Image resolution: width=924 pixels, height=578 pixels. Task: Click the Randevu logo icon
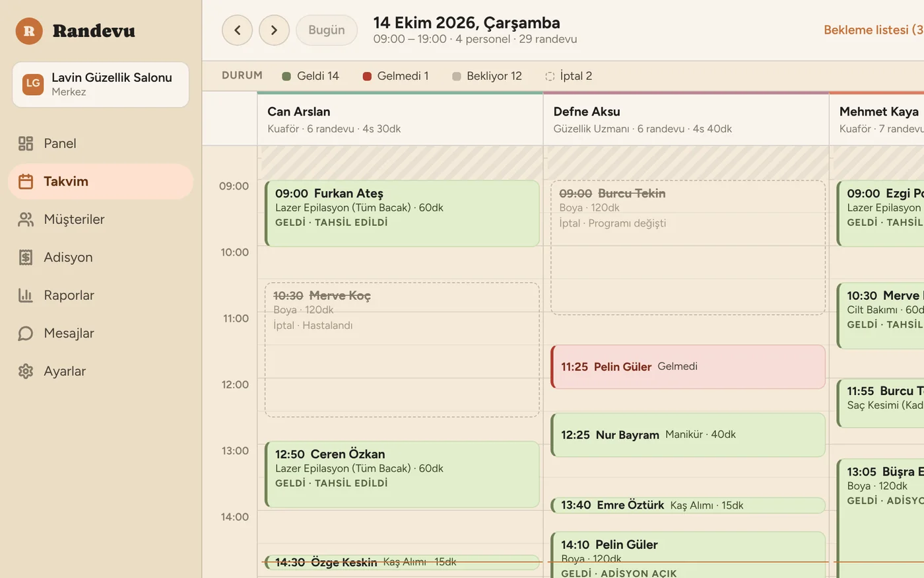coord(29,31)
